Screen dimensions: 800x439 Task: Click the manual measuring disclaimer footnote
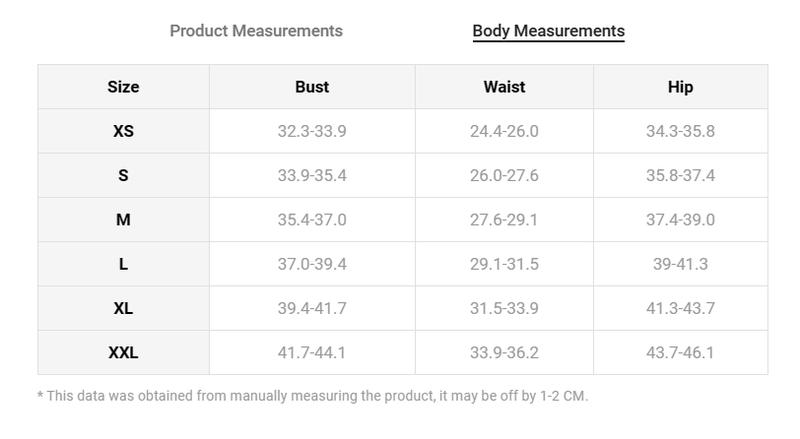pyautogui.click(x=313, y=396)
